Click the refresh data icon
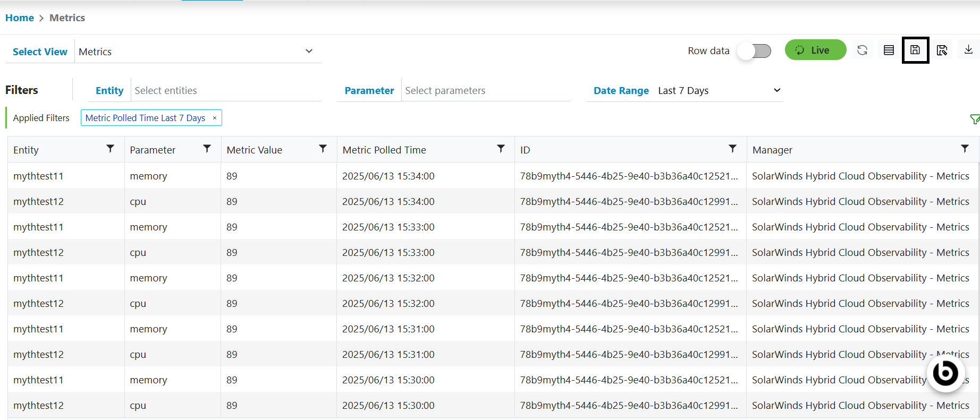Viewport: 980px width, 420px height. 862,50
